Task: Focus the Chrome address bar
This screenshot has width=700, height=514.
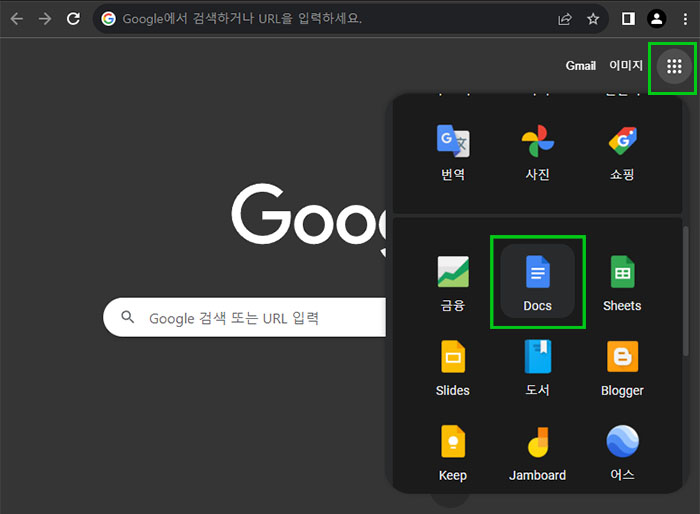Action: point(350,19)
